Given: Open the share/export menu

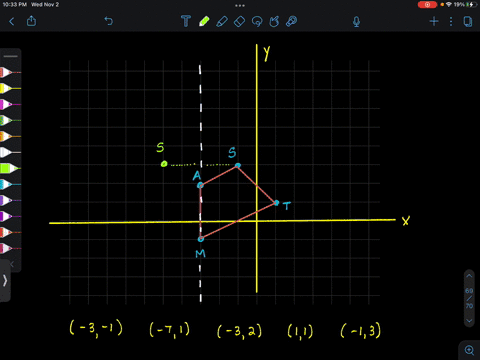Looking at the screenshot, I should (x=31, y=21).
